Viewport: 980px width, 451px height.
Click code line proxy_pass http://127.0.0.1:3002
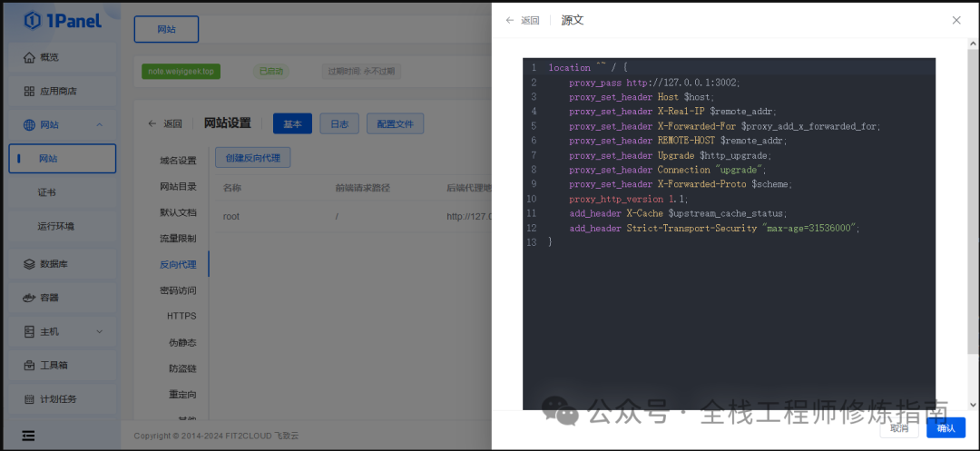coord(653,83)
